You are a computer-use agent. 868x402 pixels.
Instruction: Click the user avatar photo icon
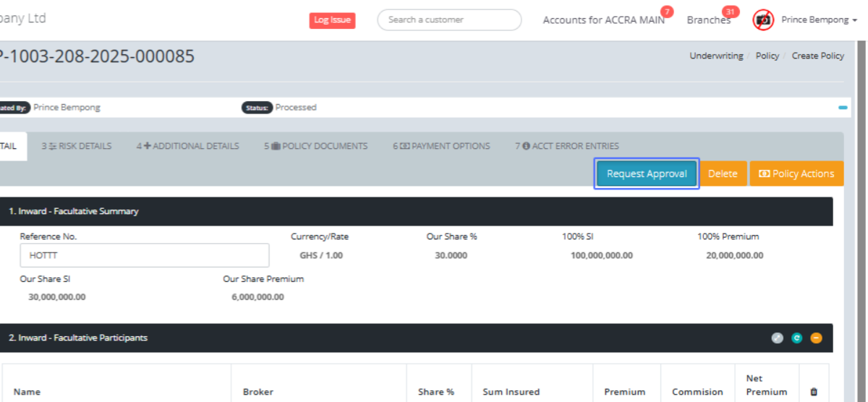click(x=763, y=20)
